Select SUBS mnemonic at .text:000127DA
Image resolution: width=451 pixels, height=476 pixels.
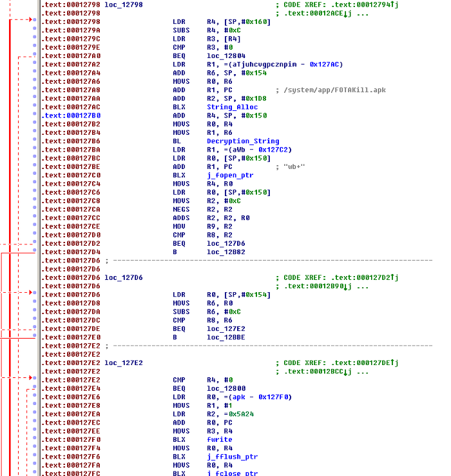[181, 312]
